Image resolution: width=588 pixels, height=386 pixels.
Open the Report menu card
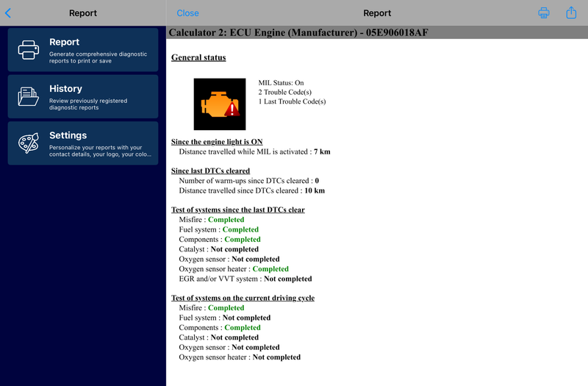click(83, 49)
